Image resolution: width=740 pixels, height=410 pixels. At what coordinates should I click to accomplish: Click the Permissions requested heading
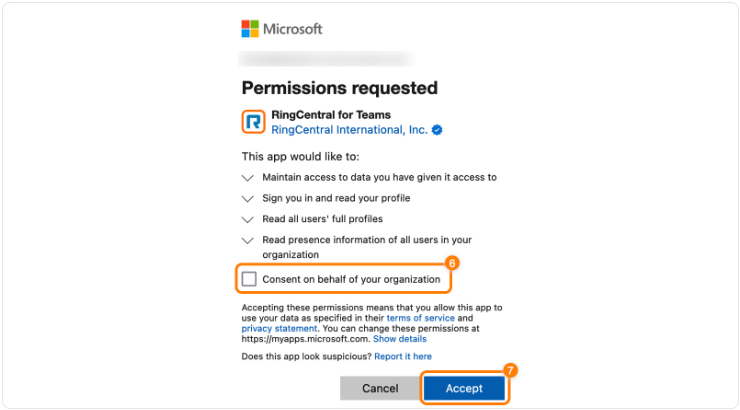[339, 87]
